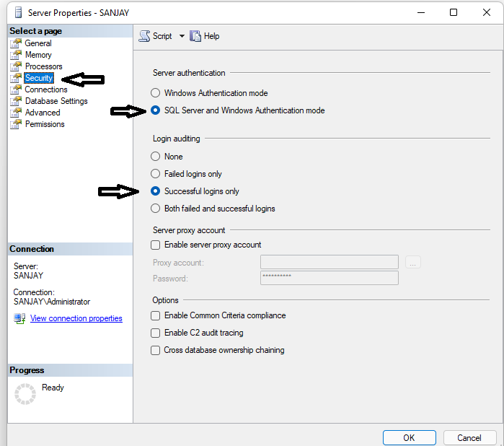Open the Memory page
Screen dimensions: 504x446
[x=38, y=55]
